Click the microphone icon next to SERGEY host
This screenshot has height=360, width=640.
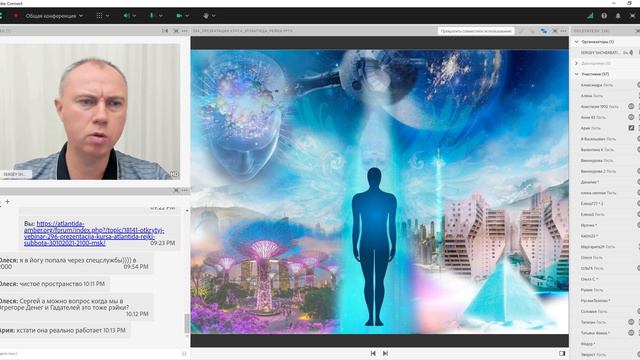(x=631, y=53)
